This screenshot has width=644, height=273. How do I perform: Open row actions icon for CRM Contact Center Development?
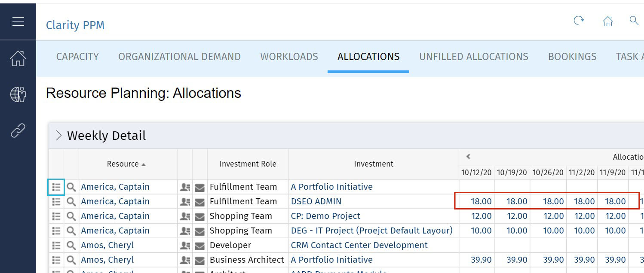coord(56,245)
